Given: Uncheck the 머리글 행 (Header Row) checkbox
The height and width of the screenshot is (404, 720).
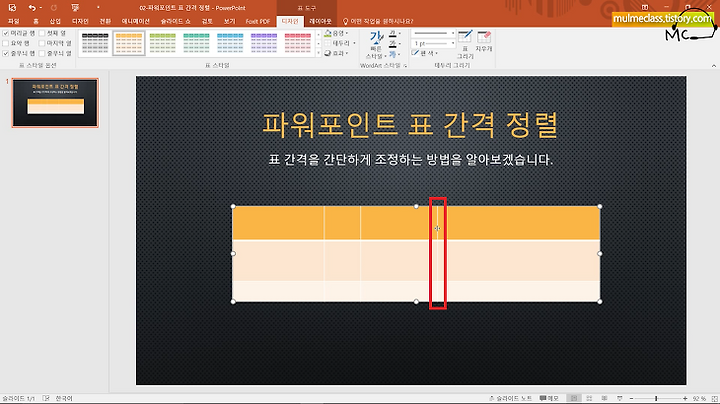Looking at the screenshot, I should (6, 33).
